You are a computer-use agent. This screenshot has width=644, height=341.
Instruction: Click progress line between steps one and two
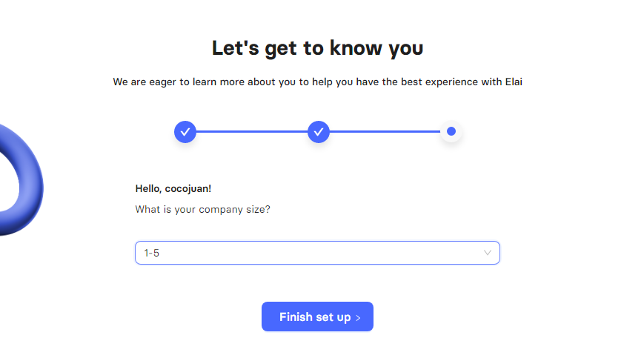[252, 132]
